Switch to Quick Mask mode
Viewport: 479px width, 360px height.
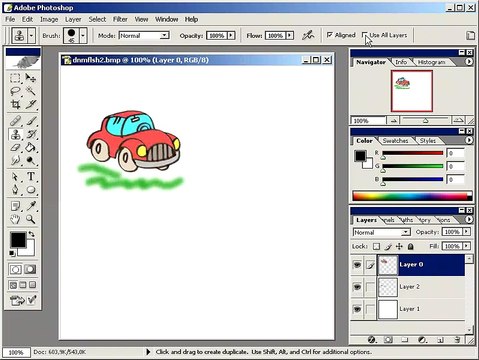tap(30, 269)
